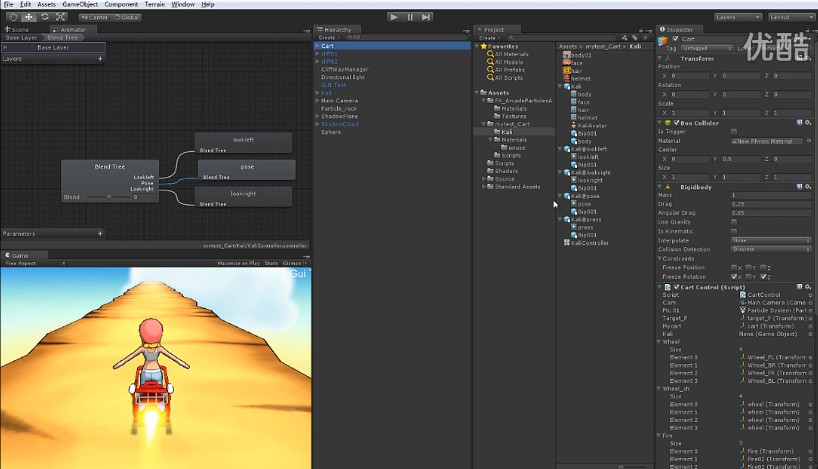Select the Move tool in toolbar
This screenshot has width=818, height=469.
[x=29, y=17]
